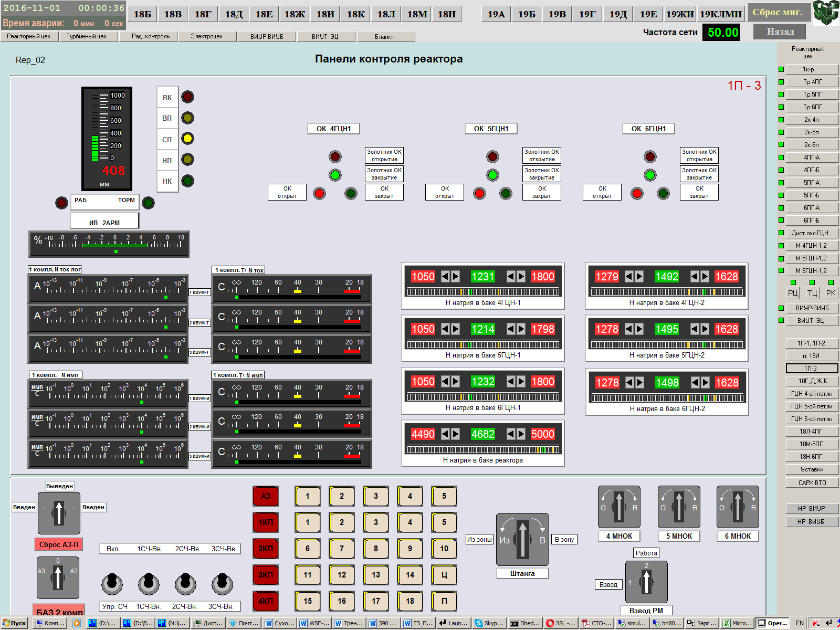Click the ВК indicator lamp
The height and width of the screenshot is (630, 840).
point(187,97)
